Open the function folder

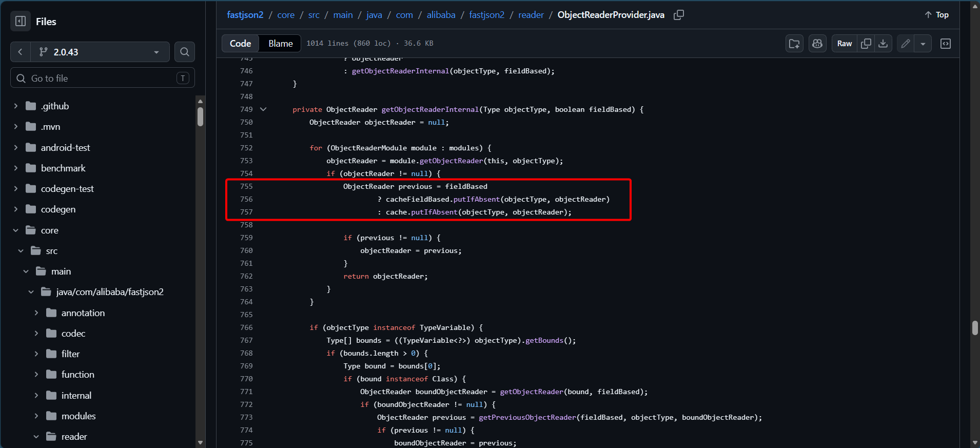[x=78, y=374]
